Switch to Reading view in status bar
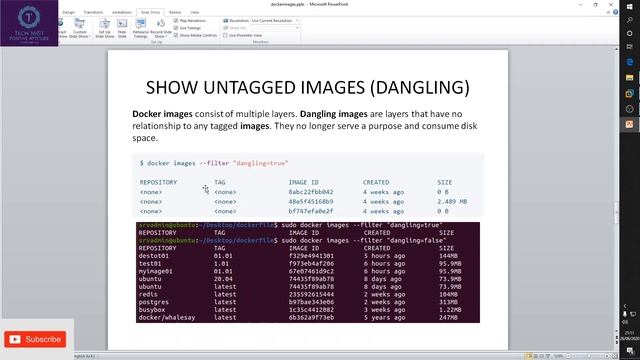The width and height of the screenshot is (640, 360). 542,356
